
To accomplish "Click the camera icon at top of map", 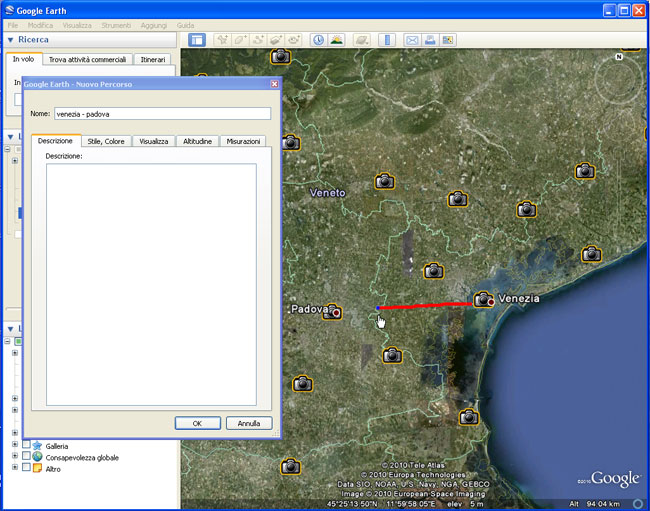I will click(x=281, y=56).
